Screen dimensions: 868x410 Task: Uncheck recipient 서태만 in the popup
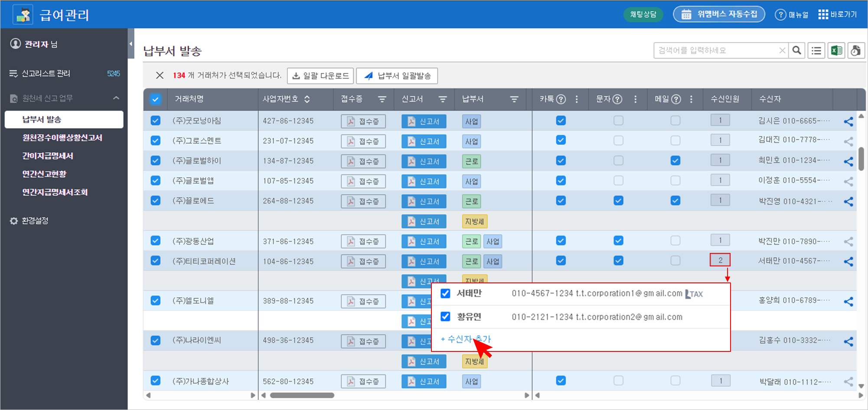(x=445, y=294)
